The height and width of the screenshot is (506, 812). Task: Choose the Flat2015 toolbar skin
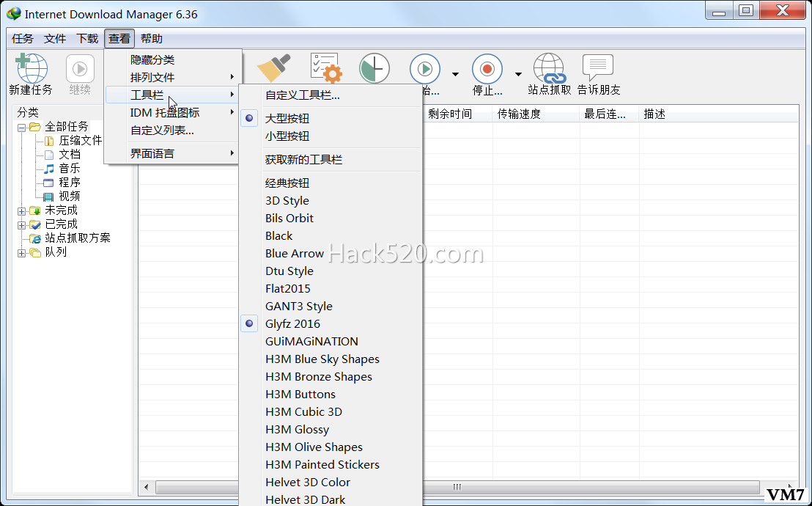(288, 289)
